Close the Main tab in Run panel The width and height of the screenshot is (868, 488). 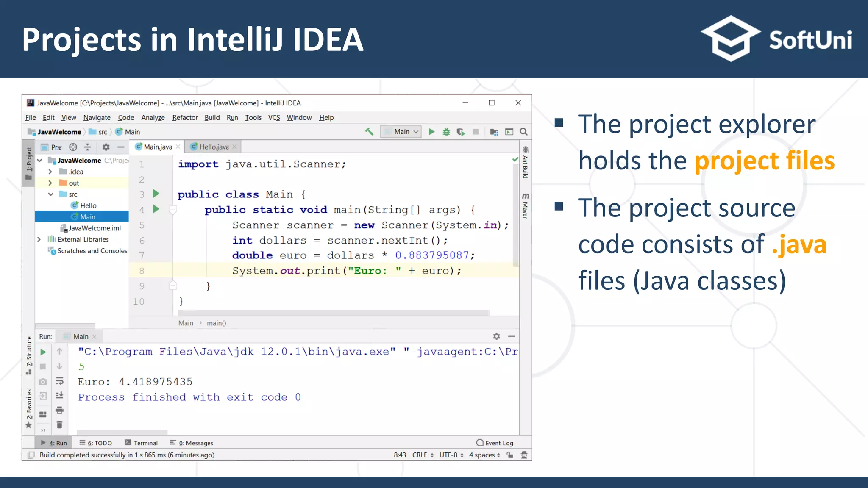94,336
